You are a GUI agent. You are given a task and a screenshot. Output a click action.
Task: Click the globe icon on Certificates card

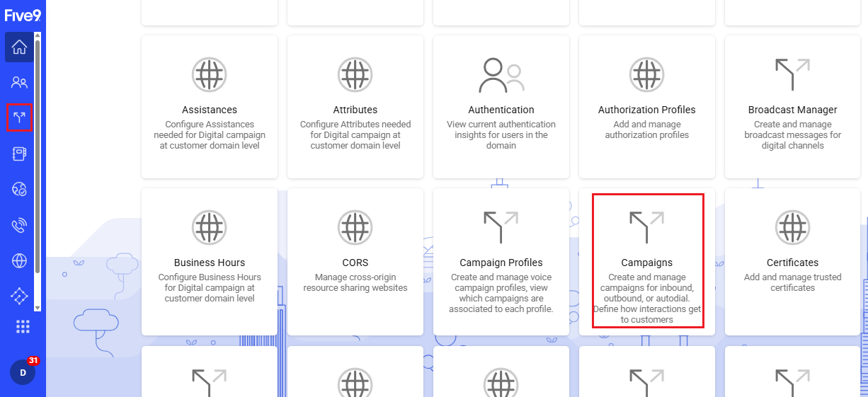tap(792, 227)
